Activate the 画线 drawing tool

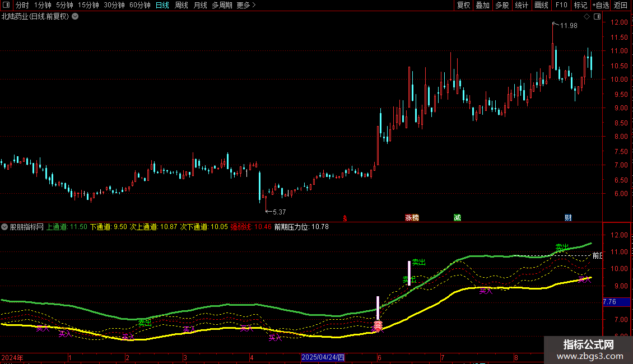tap(541, 5)
